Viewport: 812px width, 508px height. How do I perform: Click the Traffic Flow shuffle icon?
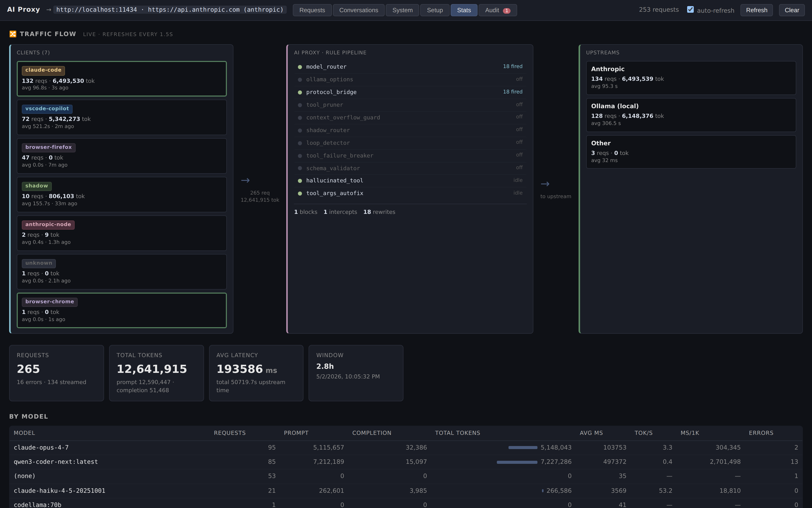click(x=13, y=34)
